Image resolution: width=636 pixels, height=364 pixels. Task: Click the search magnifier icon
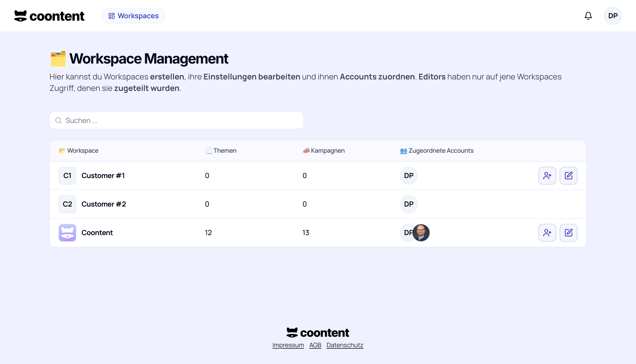[x=58, y=120]
